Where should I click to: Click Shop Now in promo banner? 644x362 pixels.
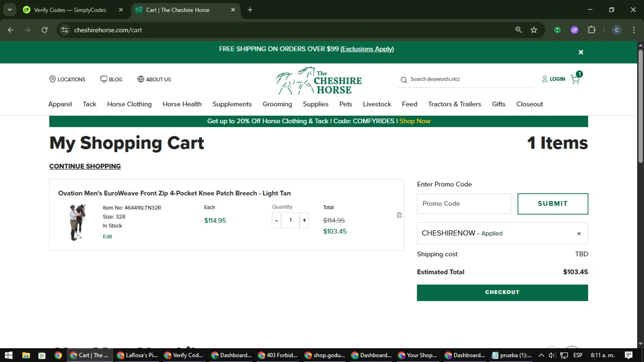(415, 121)
